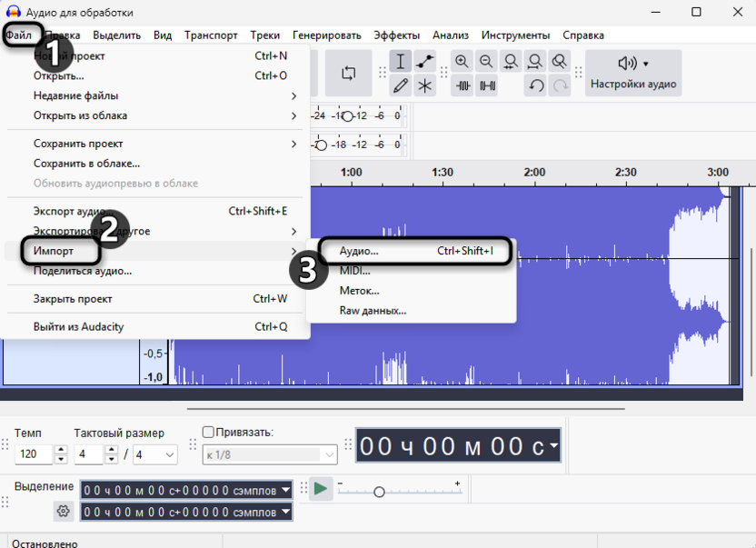This screenshot has width=756, height=548.
Task: Click time signature numerator field
Action: pyautogui.click(x=89, y=454)
